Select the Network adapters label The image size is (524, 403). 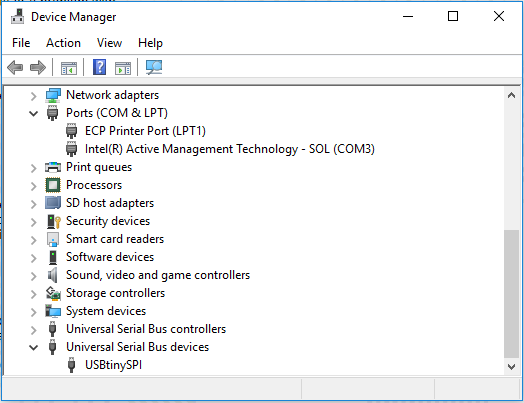point(112,95)
